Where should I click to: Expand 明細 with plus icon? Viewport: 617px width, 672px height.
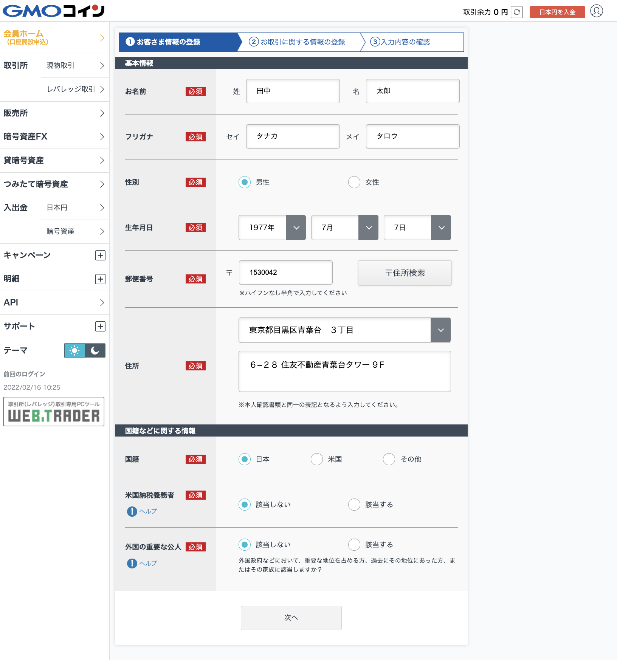coord(100,279)
